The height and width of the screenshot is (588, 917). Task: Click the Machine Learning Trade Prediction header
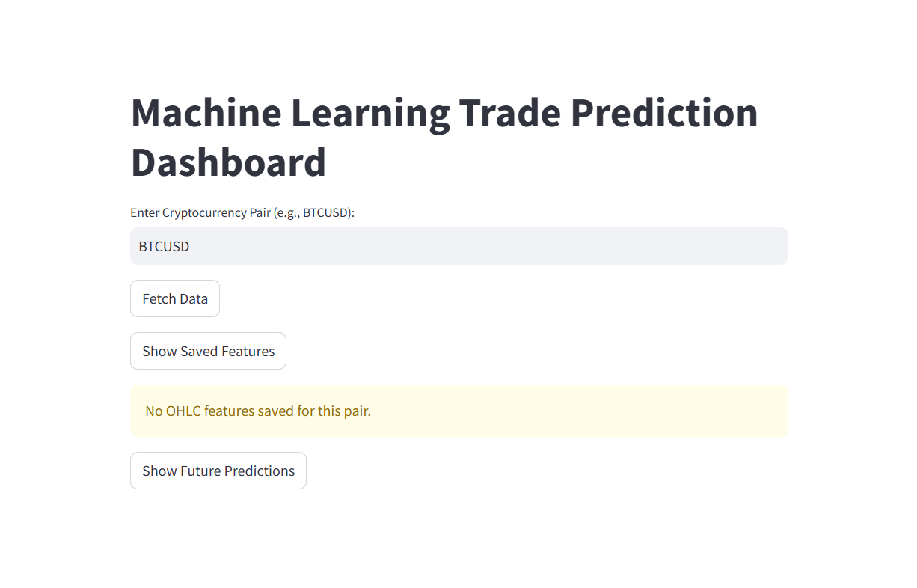pos(444,114)
